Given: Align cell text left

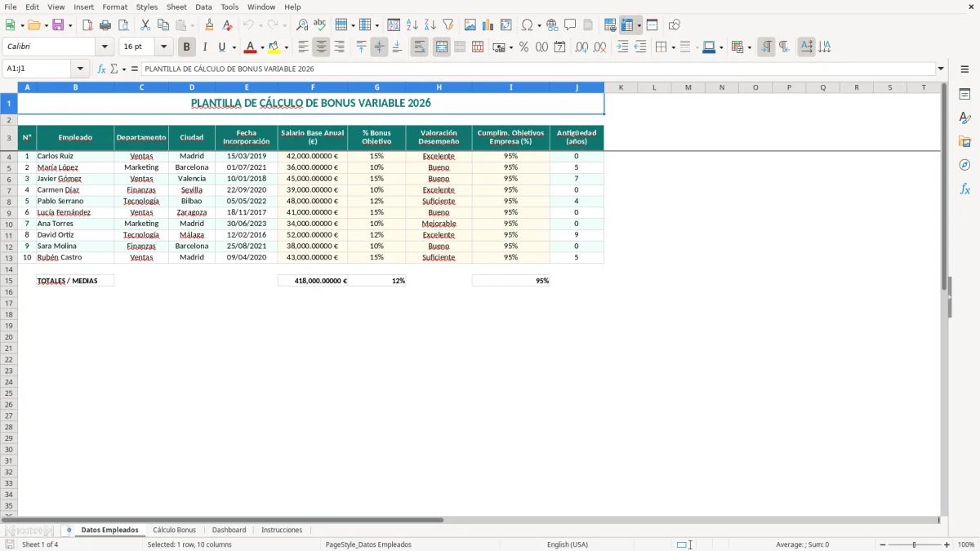Looking at the screenshot, I should (x=303, y=47).
